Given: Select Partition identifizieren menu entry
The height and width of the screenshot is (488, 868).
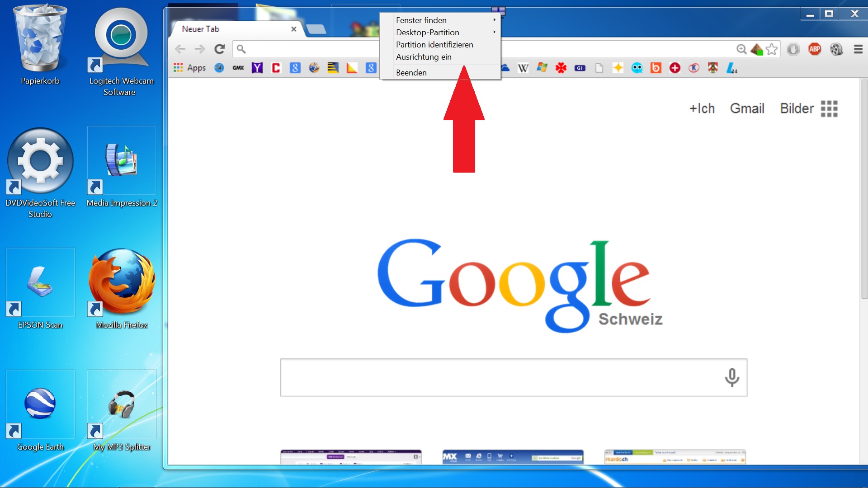Looking at the screenshot, I should (x=434, y=45).
